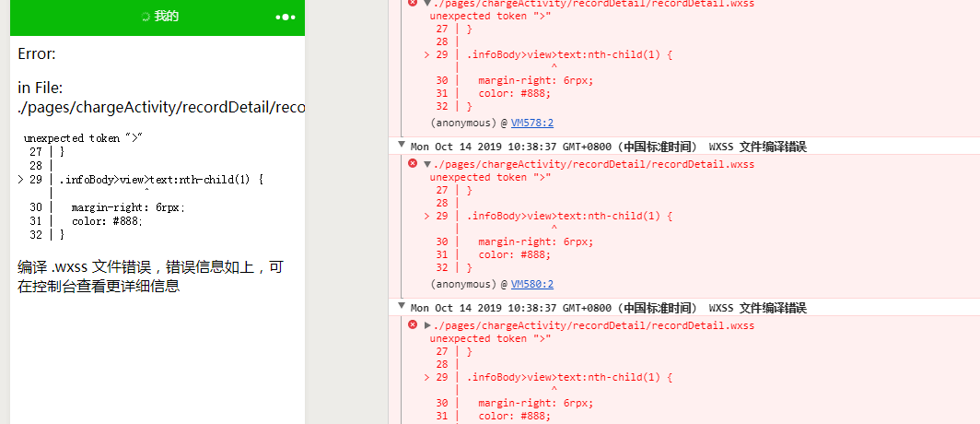The height and width of the screenshot is (424, 980).
Task: Click the 编译 .wxss 文件错误 message in the simulator
Action: click(x=150, y=277)
